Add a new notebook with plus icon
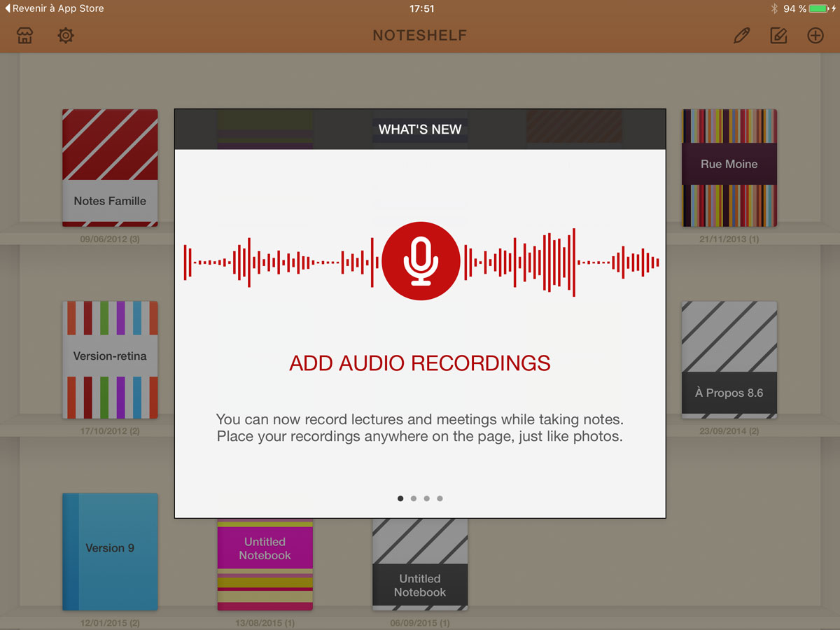840x630 pixels. [x=815, y=36]
